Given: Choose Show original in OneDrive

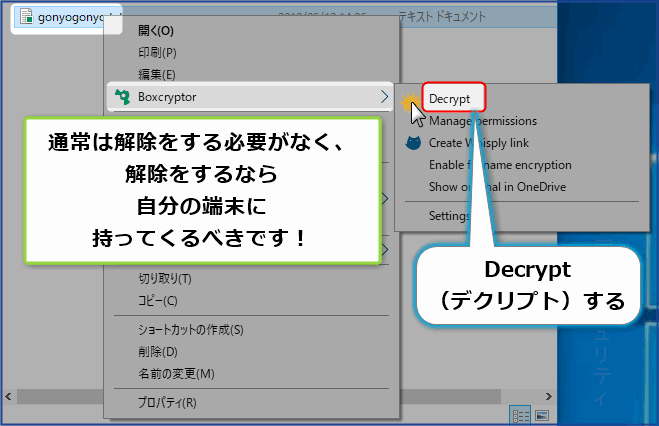Looking at the screenshot, I should coord(498,187).
